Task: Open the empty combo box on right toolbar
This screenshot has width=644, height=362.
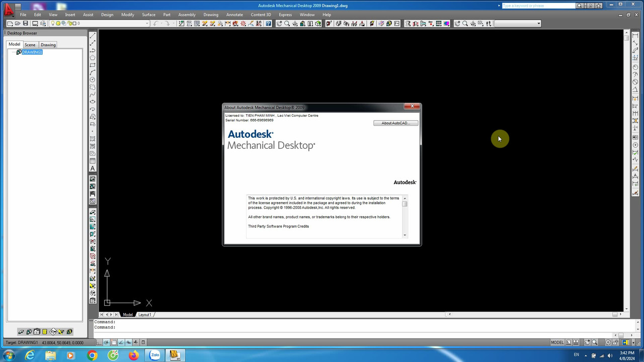Action: tap(518, 24)
